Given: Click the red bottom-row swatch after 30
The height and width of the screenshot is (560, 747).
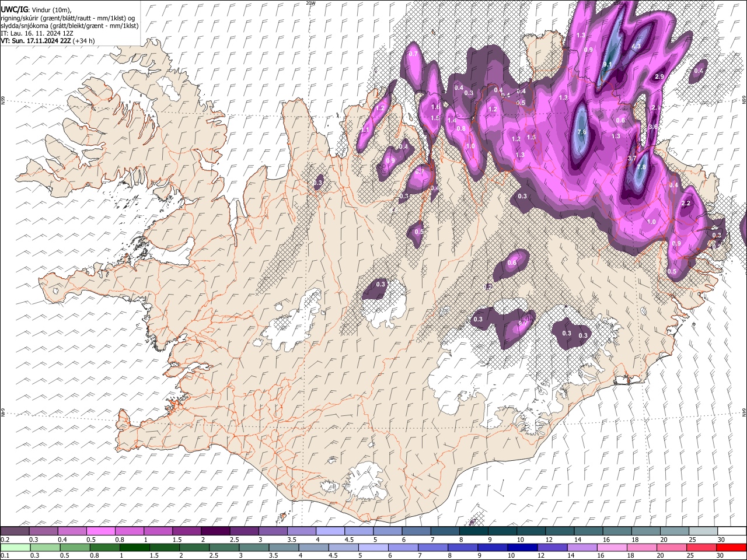Looking at the screenshot, I should pos(732,547).
